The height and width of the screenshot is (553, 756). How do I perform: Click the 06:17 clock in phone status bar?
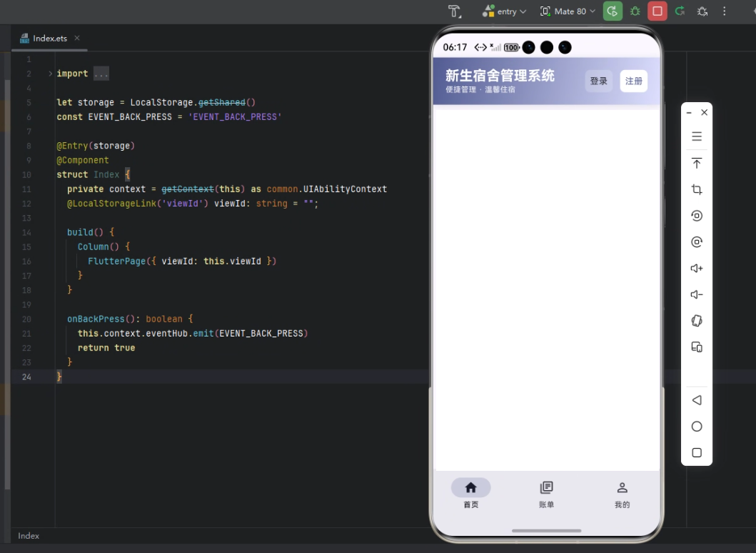[455, 47]
